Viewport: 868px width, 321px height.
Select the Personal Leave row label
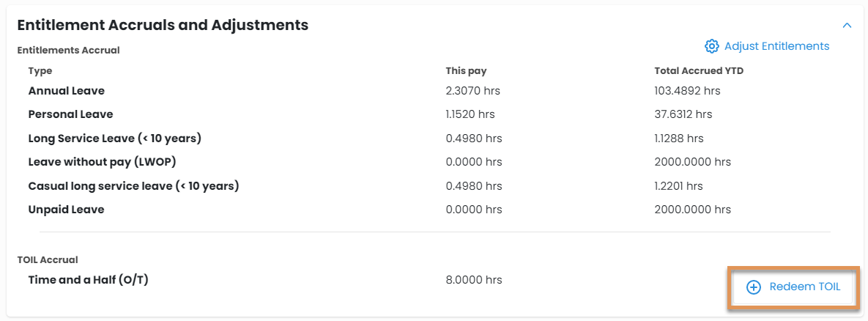(70, 114)
